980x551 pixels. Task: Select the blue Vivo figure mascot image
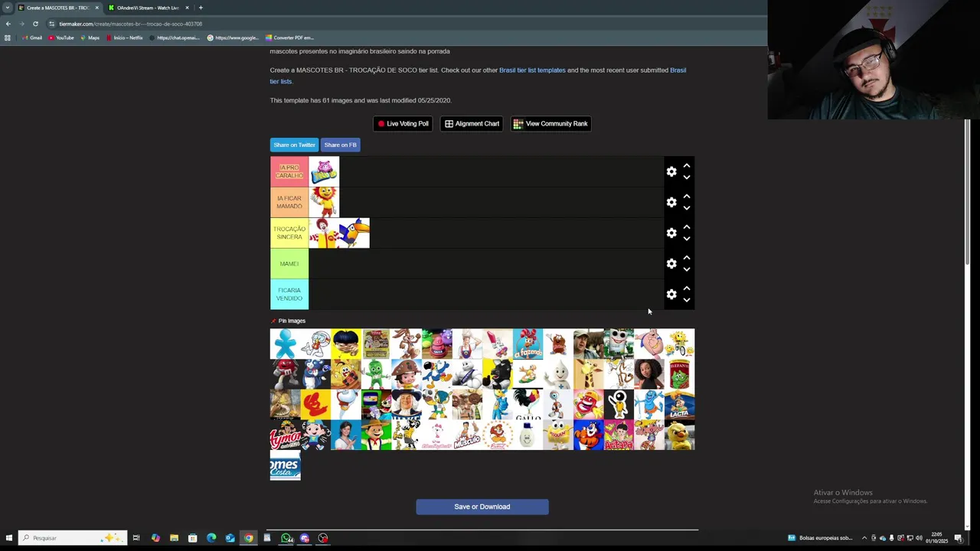(286, 344)
